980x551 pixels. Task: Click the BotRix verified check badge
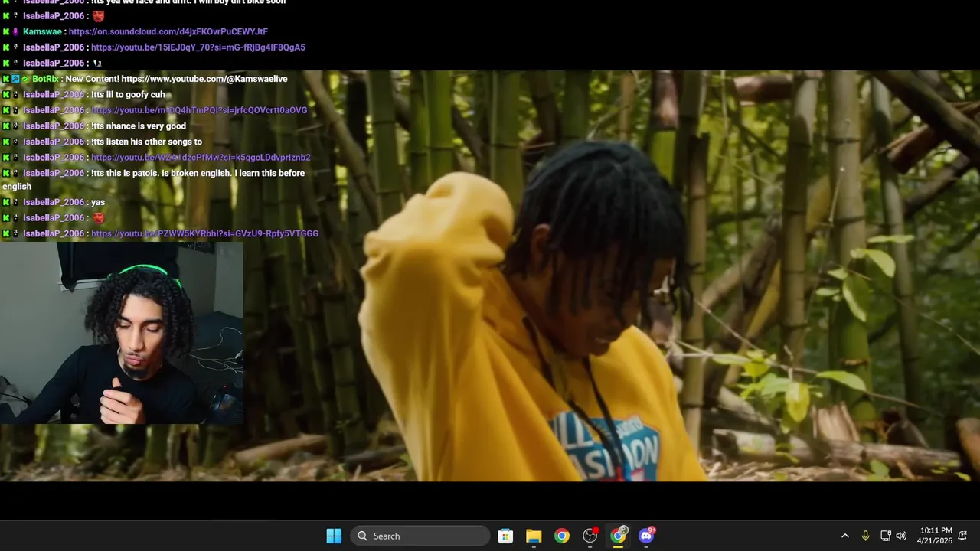(x=24, y=79)
